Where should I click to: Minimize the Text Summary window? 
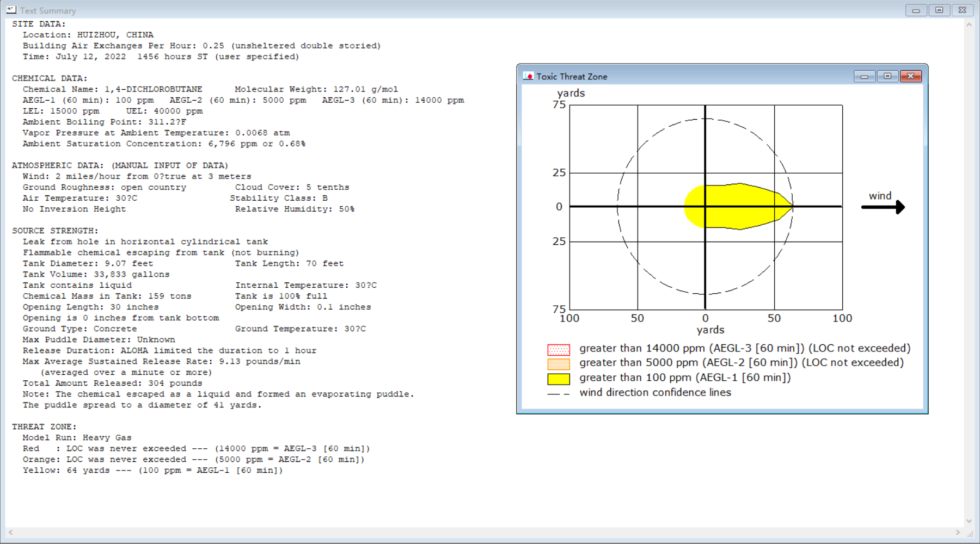916,10
